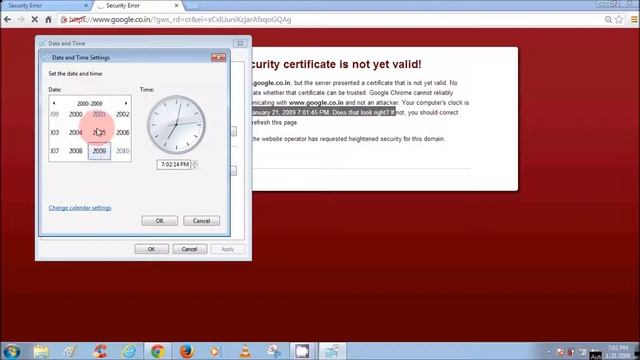Open File Explorer from the taskbar
Screen dimensions: 640x360
pyautogui.click(x=41, y=351)
